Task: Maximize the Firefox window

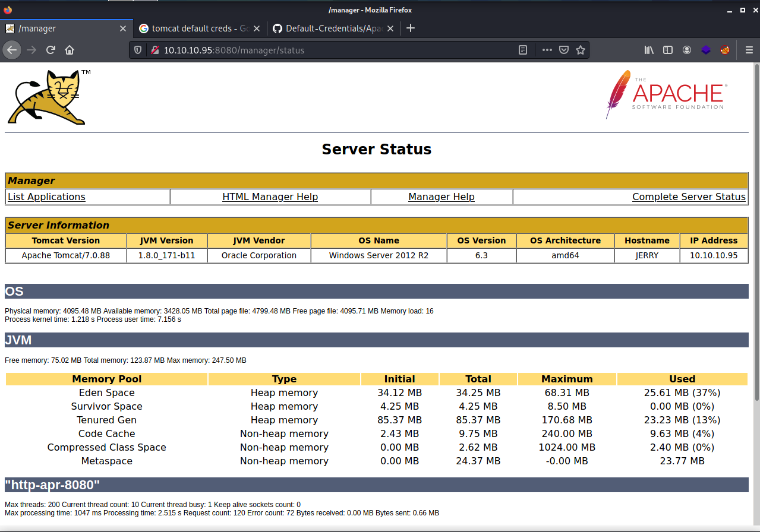Action: pos(742,10)
